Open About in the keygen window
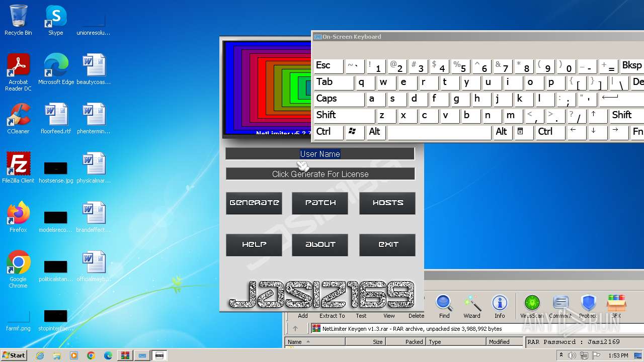The height and width of the screenshot is (362, 644). click(320, 245)
